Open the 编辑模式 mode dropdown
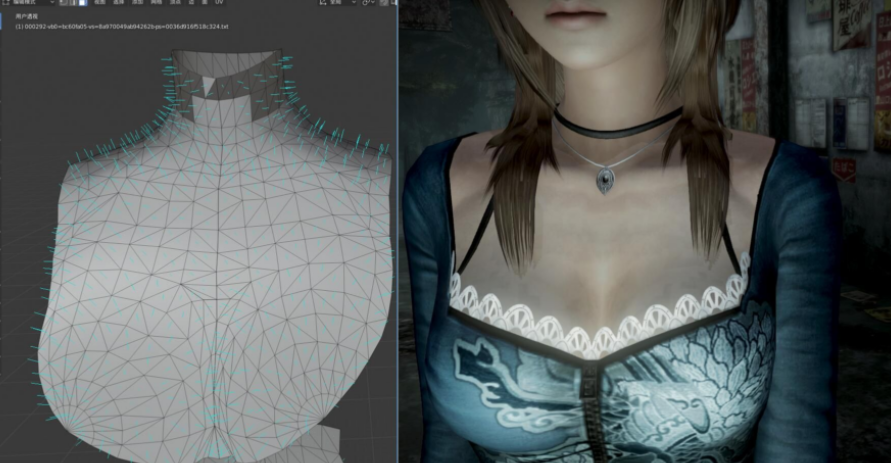The height and width of the screenshot is (463, 891). tap(29, 2)
